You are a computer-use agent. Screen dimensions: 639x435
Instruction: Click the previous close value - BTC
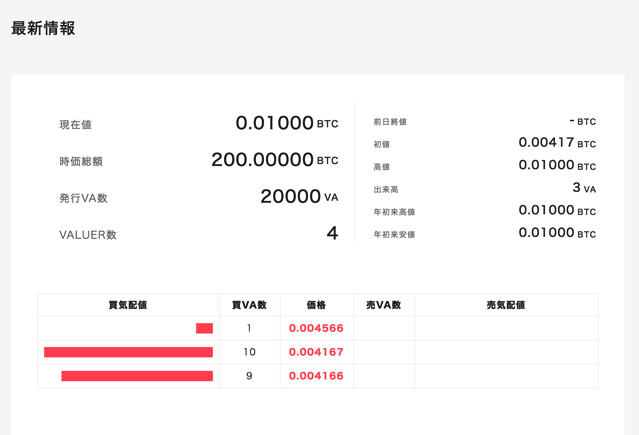[583, 121]
